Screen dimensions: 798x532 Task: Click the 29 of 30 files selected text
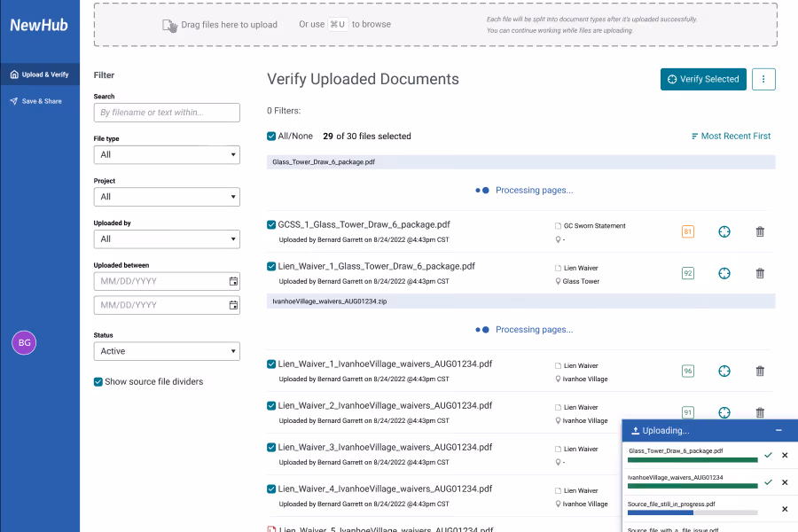pos(367,136)
